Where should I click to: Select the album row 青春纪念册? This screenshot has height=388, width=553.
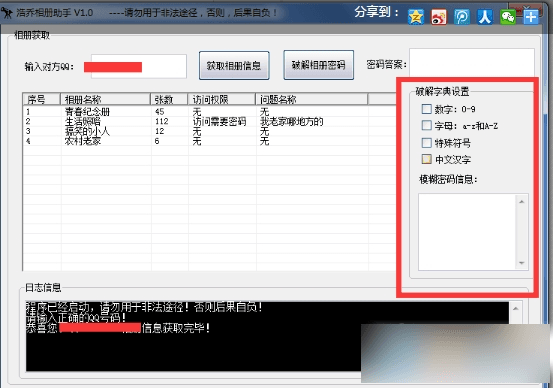coord(209,112)
